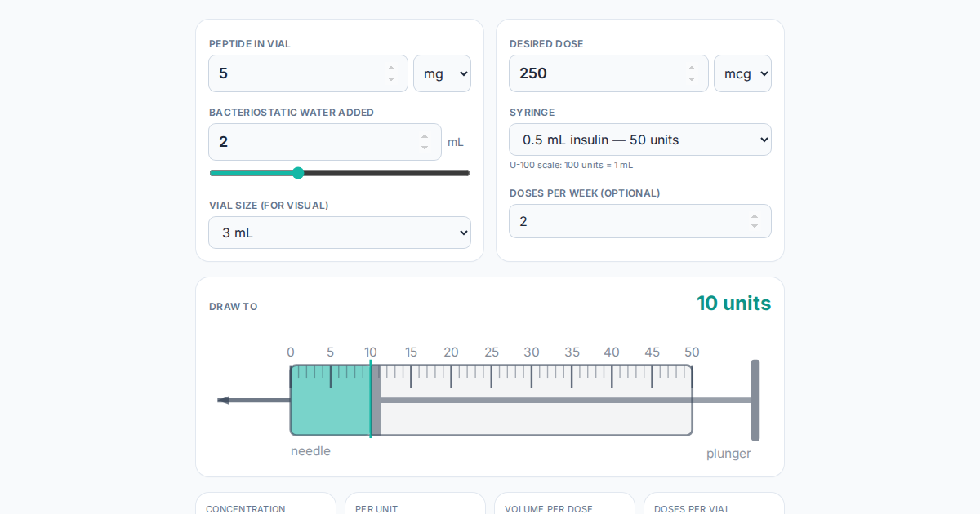Screen dimensions: 980x514
Task: Click the Doses Per Vial card label
Action: pyautogui.click(x=693, y=509)
